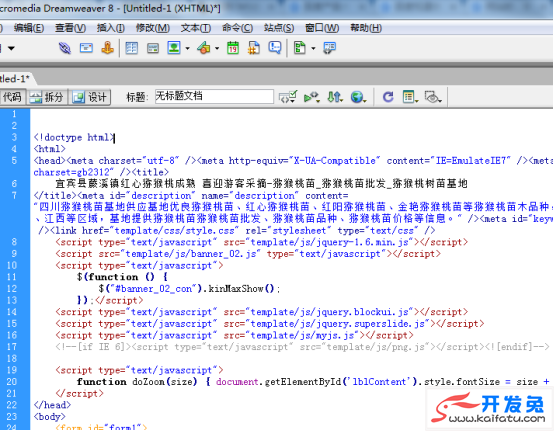This screenshot has height=431, width=554.
Task: Open the 查看(V) menu
Action: (70, 28)
